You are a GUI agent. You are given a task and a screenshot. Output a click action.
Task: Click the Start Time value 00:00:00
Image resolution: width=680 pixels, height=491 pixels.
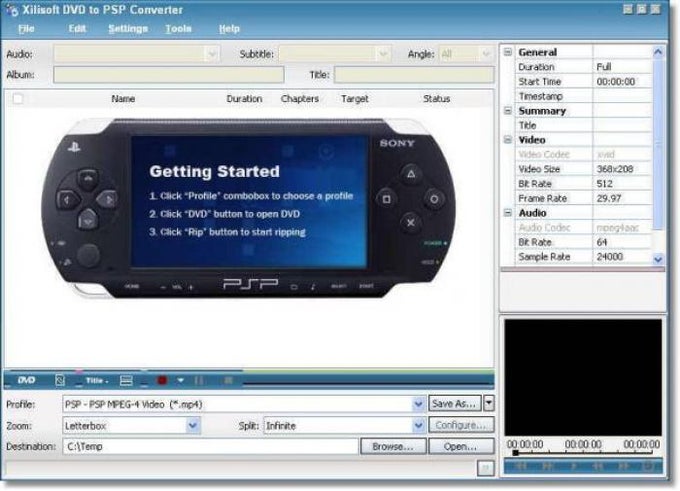click(615, 82)
